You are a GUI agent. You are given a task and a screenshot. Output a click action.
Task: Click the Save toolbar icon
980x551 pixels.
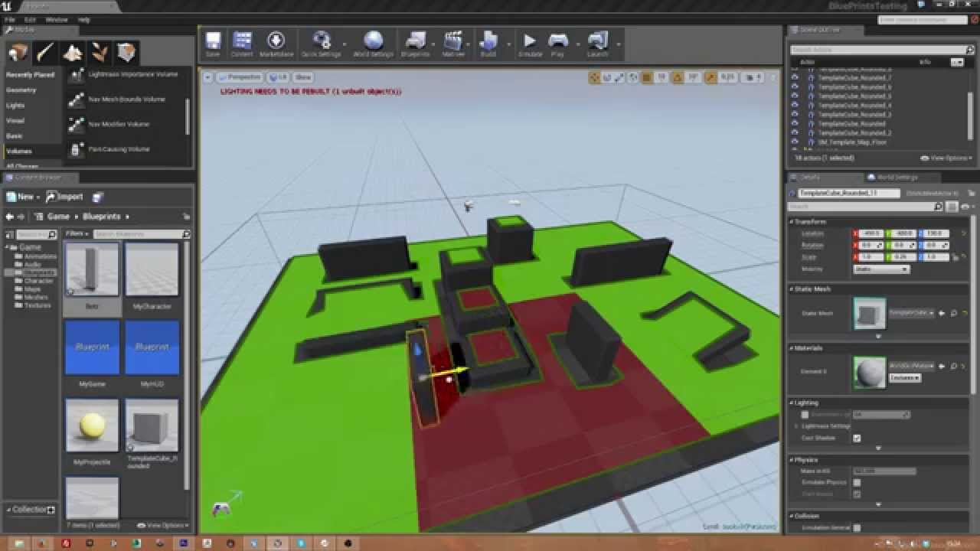click(213, 43)
